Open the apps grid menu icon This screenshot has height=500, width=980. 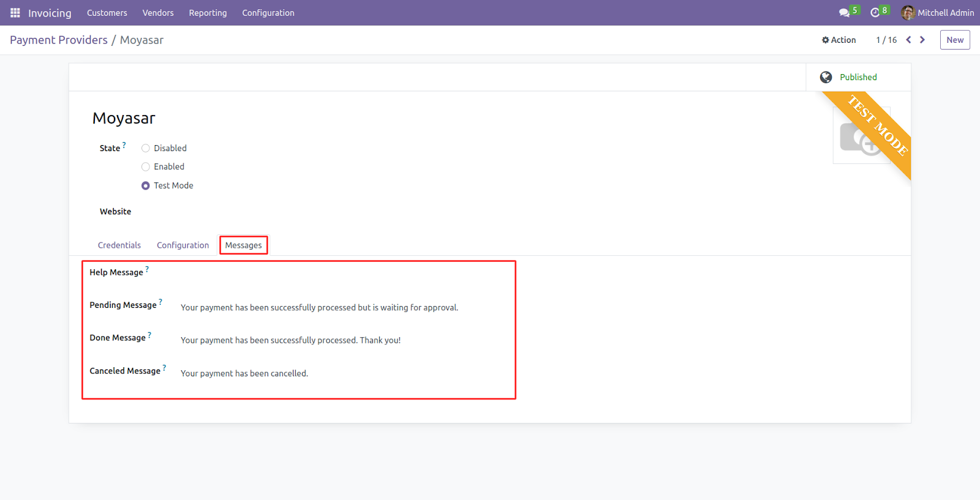coord(15,13)
